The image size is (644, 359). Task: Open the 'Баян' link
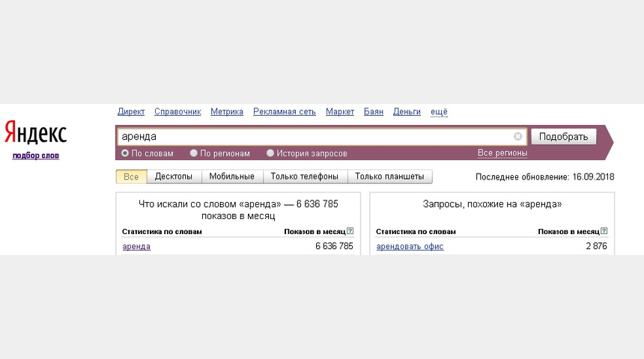click(374, 111)
